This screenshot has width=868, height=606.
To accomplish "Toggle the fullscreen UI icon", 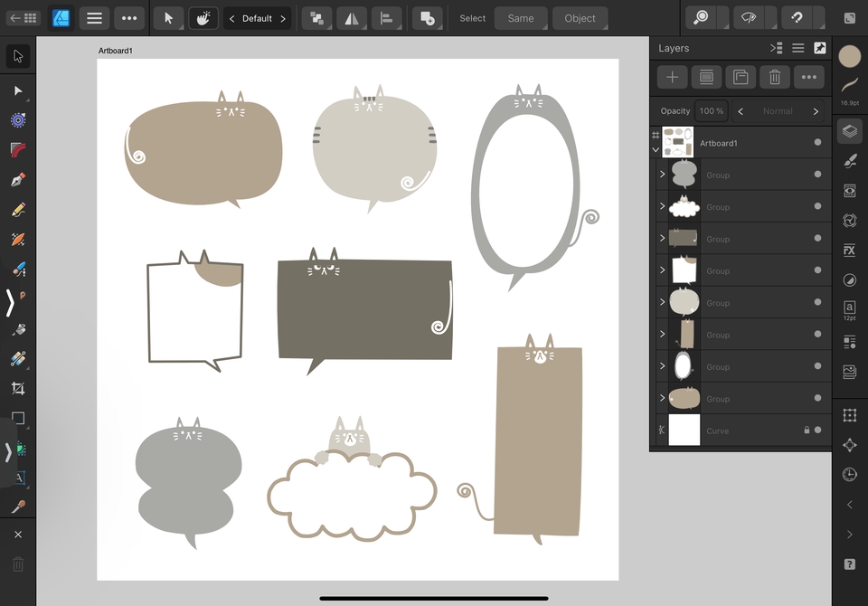I will tap(850, 18).
